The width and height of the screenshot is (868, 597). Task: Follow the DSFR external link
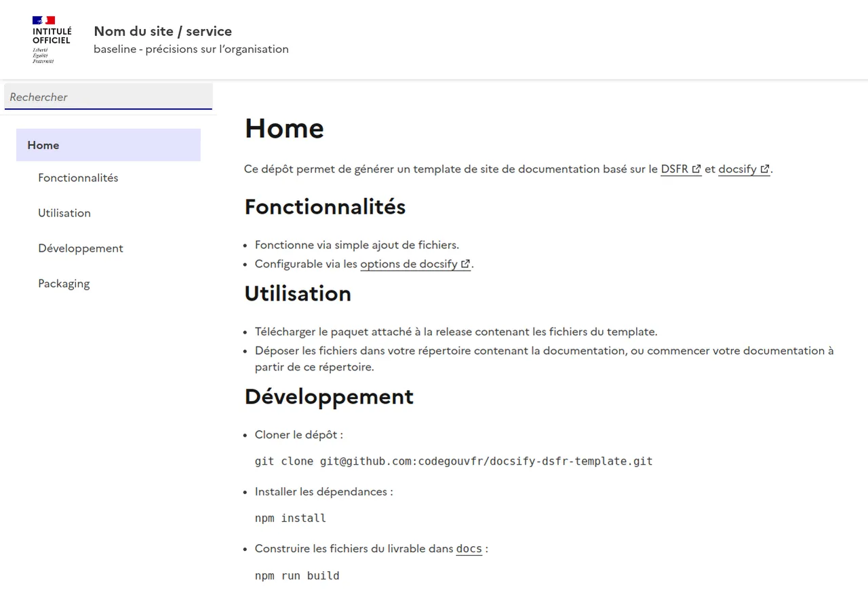point(681,169)
